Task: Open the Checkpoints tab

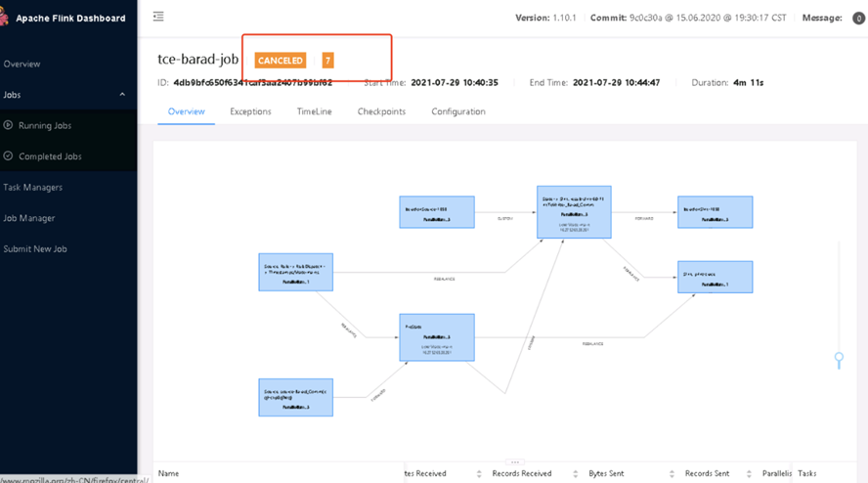Action: (381, 111)
